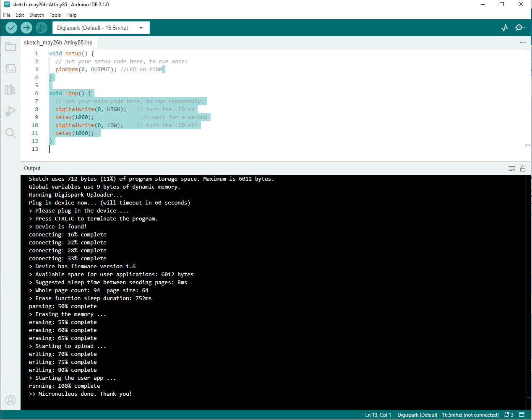The image size is (532, 420).
Task: Click the Verify sketch checkmark button
Action: 11,28
